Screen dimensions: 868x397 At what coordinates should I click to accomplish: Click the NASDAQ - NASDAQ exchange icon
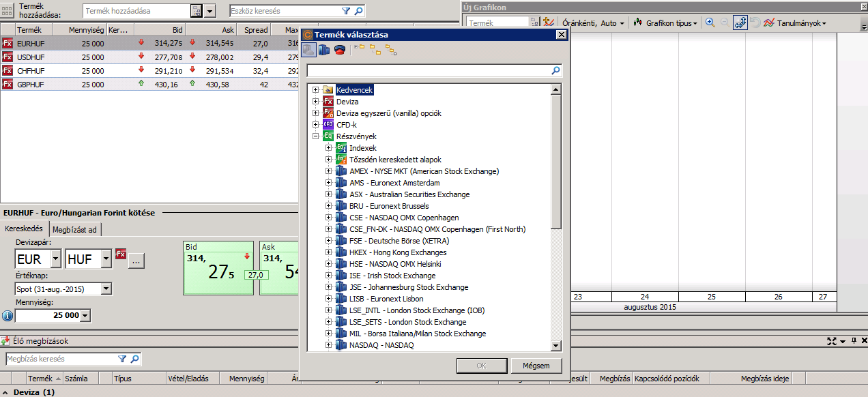[x=341, y=345]
